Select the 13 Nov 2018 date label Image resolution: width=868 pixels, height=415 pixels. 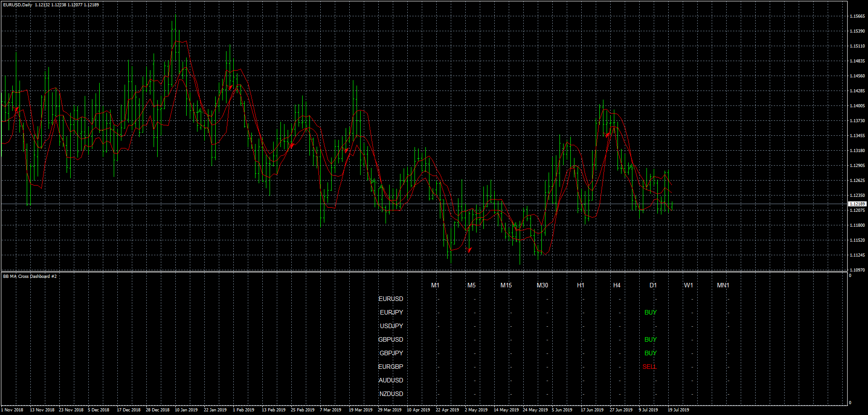42,410
